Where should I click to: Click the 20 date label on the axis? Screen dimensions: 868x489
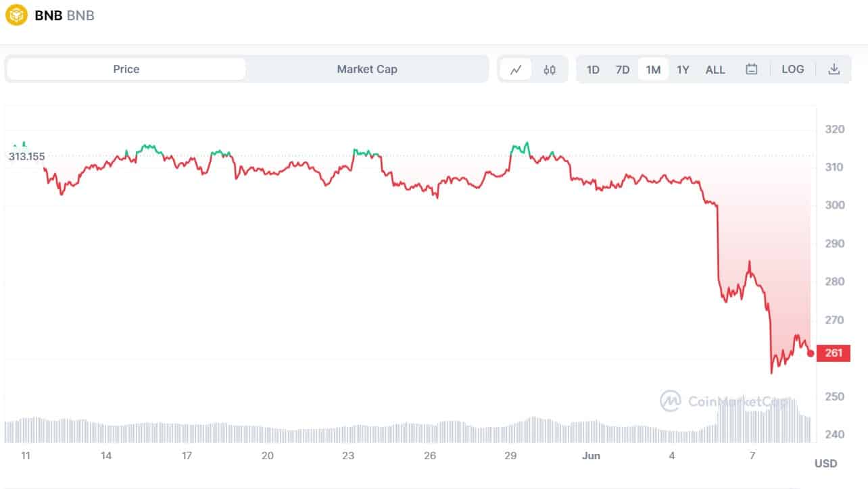click(x=268, y=456)
